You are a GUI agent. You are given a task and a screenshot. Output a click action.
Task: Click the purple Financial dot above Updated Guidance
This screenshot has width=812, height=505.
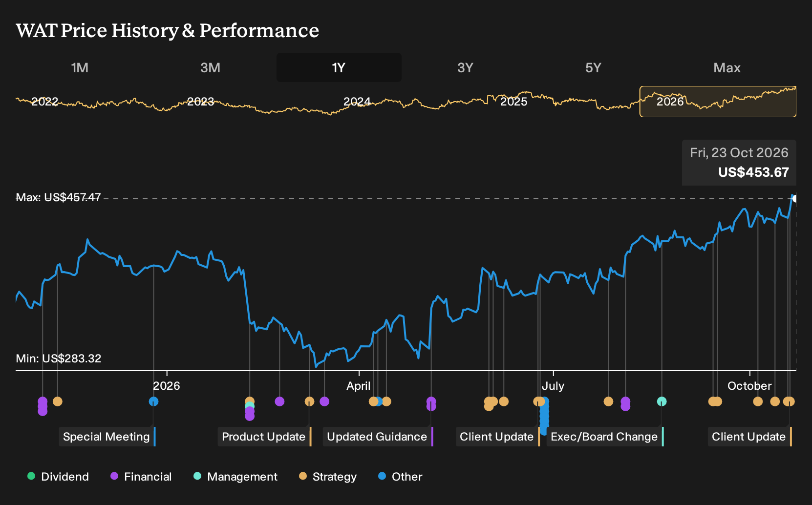tap(431, 401)
